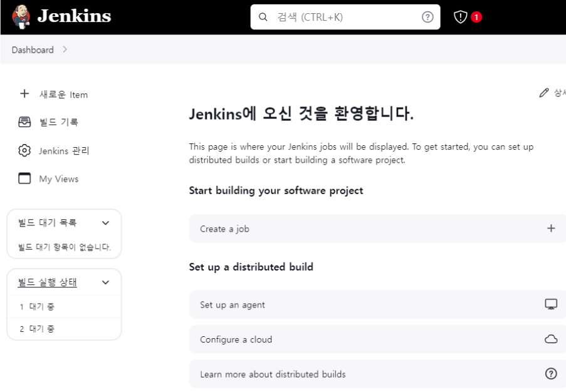Click the Set up a distributed build heading

coord(251,267)
